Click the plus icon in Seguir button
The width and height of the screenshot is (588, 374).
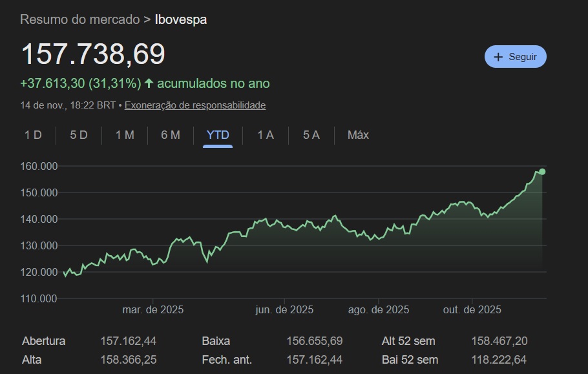pyautogui.click(x=498, y=57)
